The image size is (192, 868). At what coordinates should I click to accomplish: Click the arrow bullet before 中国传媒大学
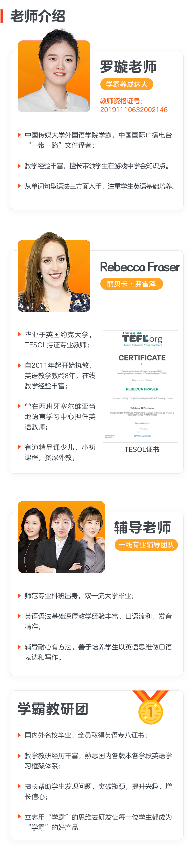[19, 135]
